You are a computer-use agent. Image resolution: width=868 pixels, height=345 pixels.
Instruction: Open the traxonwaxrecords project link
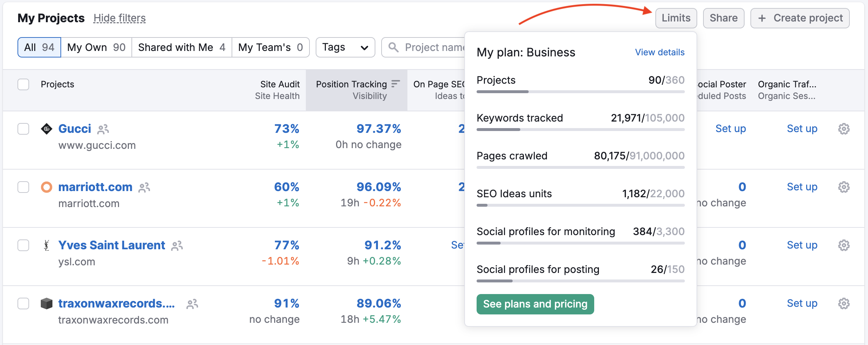point(117,304)
